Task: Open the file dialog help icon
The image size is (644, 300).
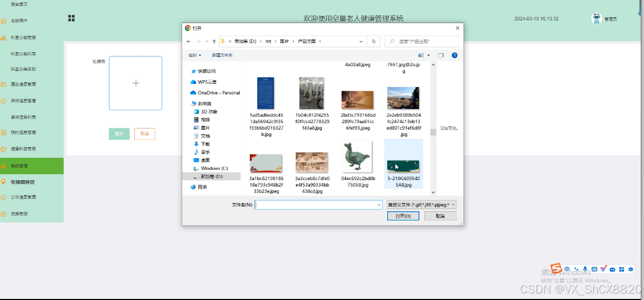Action: click(454, 55)
